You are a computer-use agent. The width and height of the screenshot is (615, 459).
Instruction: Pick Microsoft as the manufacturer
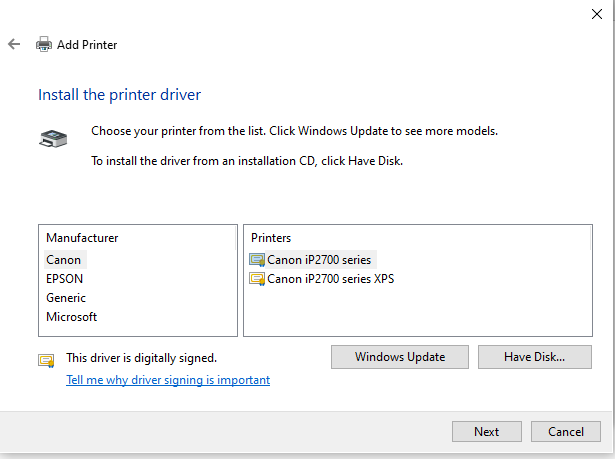[72, 317]
